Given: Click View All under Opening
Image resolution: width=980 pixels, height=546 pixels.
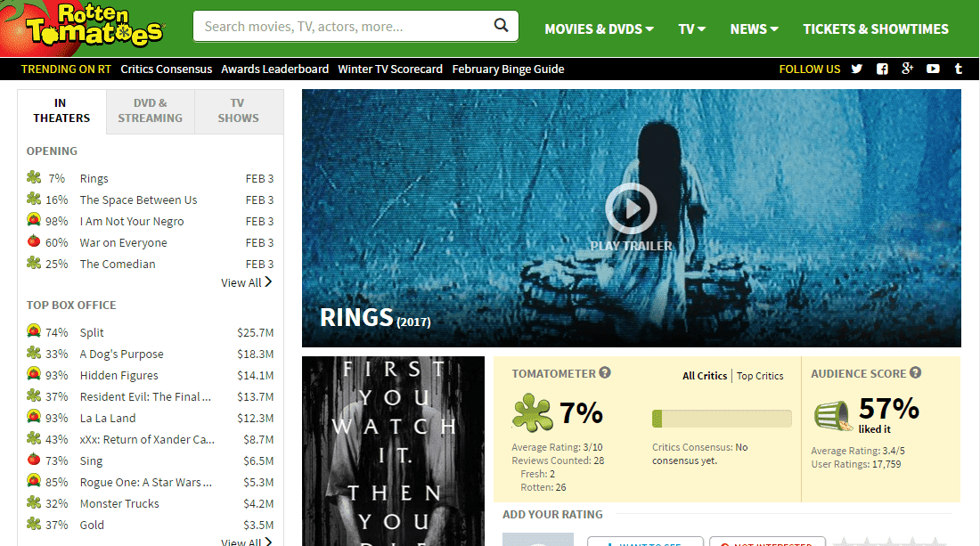Looking at the screenshot, I should 246,282.
